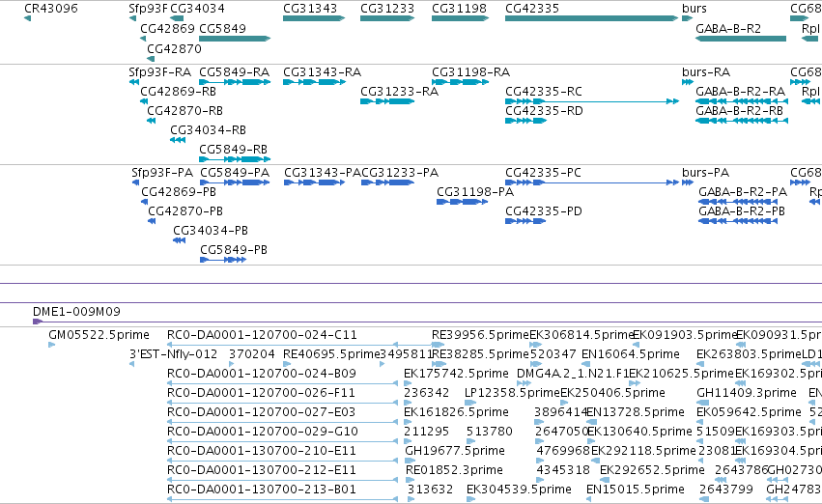Viewport: 822px width, 504px height.
Task: Click the RE40695.5prime EST label
Action: (330, 354)
